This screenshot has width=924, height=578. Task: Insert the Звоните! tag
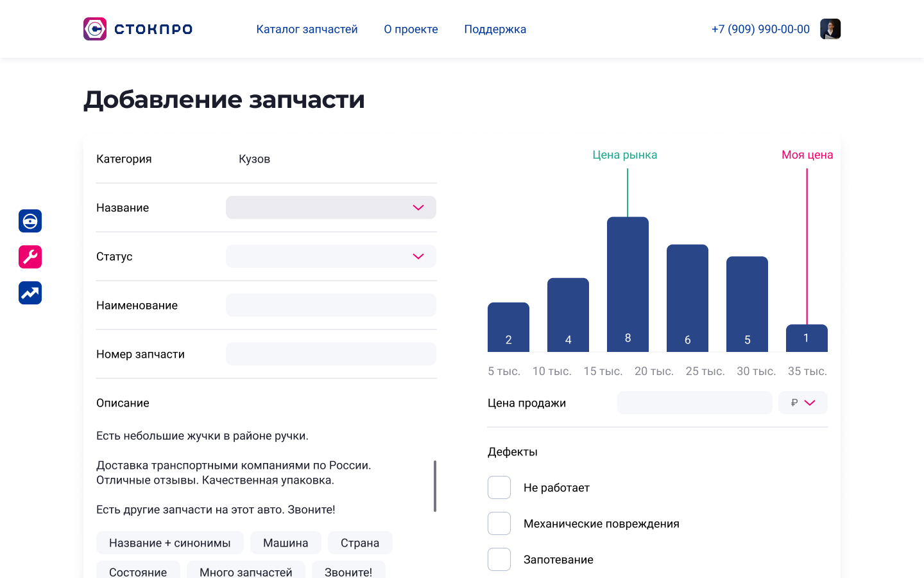348,570
